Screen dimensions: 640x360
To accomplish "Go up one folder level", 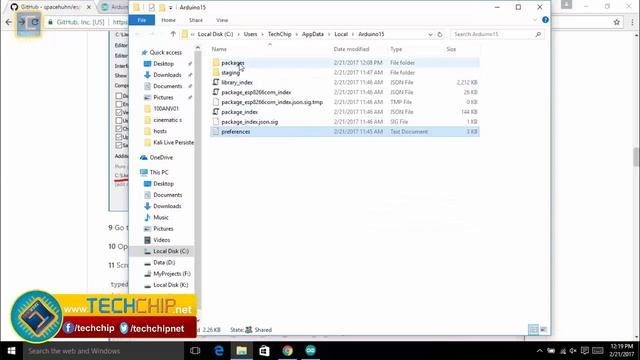I will (x=173, y=34).
